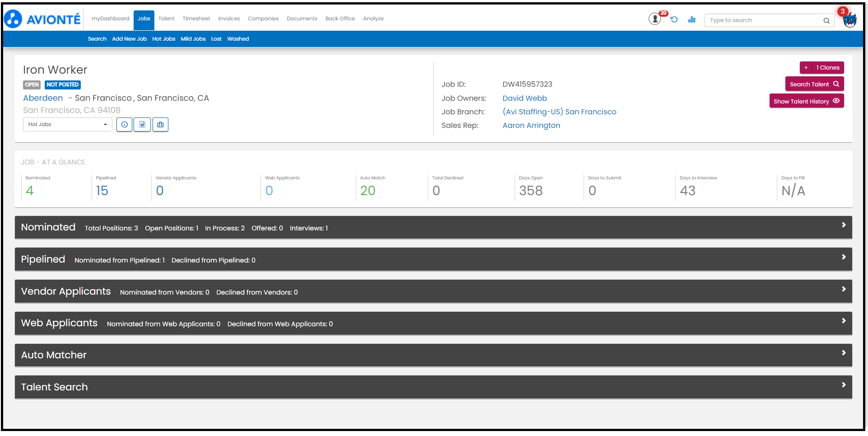The height and width of the screenshot is (436, 868).
Task: Toggle Show Talent History
Action: click(x=806, y=101)
